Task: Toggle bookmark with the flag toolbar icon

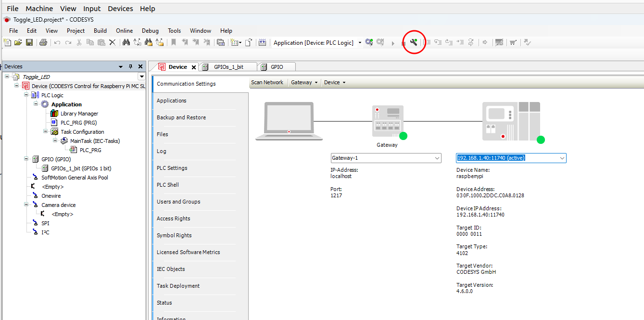Action: click(174, 42)
